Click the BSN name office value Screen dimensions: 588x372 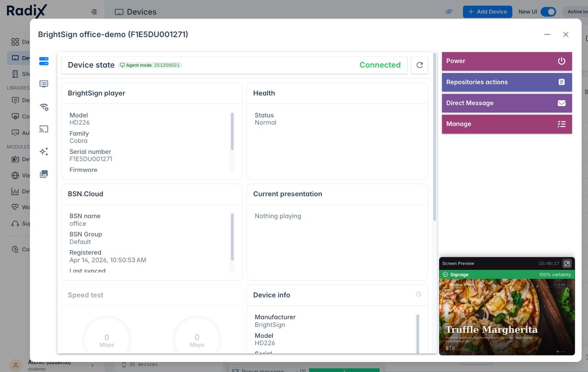coord(78,224)
